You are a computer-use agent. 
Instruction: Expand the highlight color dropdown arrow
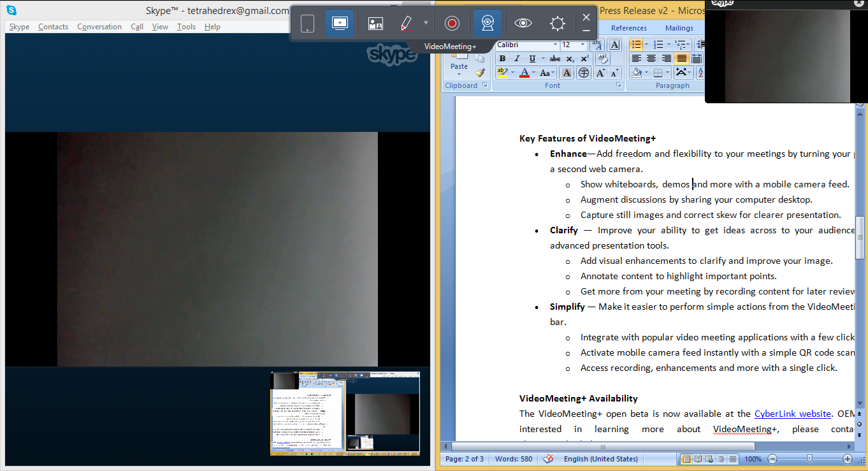(513, 73)
